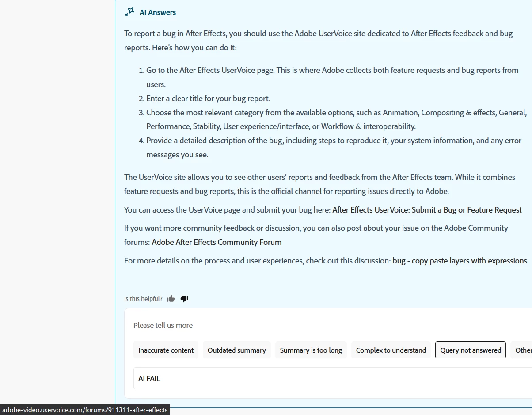Select the Outdated summary feedback option

pos(237,350)
